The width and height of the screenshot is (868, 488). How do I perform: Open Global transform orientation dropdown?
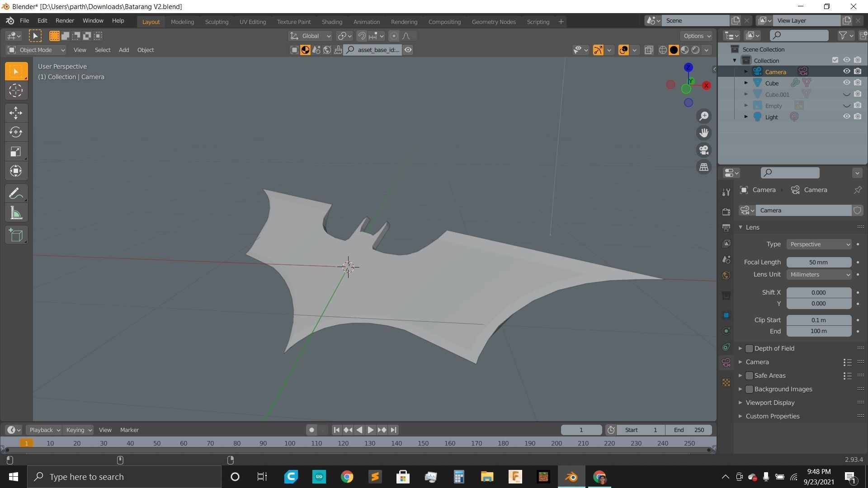(310, 36)
